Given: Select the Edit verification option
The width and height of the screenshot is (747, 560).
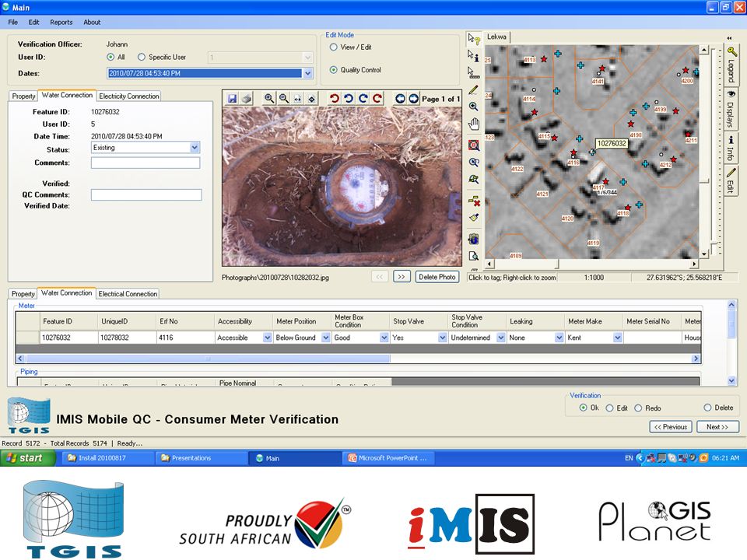Looking at the screenshot, I should (x=609, y=408).
